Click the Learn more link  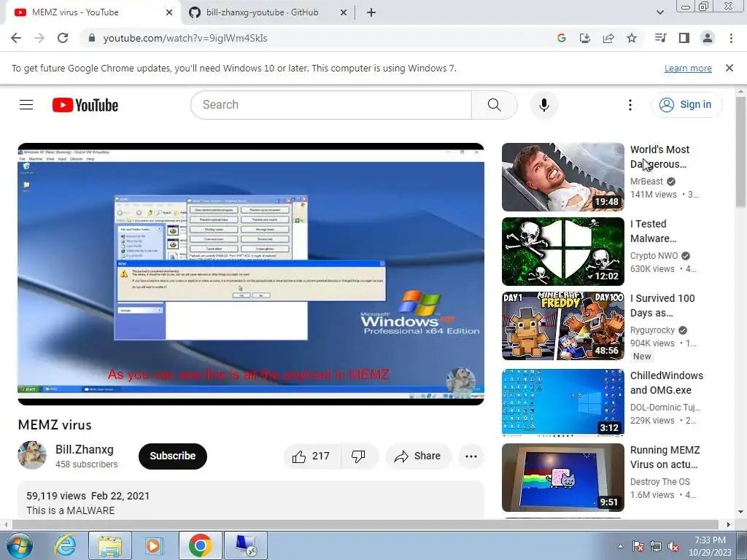point(688,68)
